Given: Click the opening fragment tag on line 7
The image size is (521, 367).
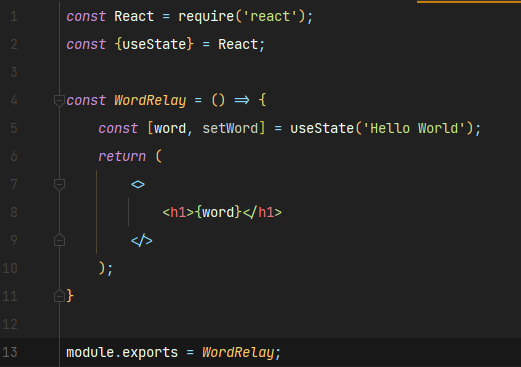Looking at the screenshot, I should click(138, 184).
